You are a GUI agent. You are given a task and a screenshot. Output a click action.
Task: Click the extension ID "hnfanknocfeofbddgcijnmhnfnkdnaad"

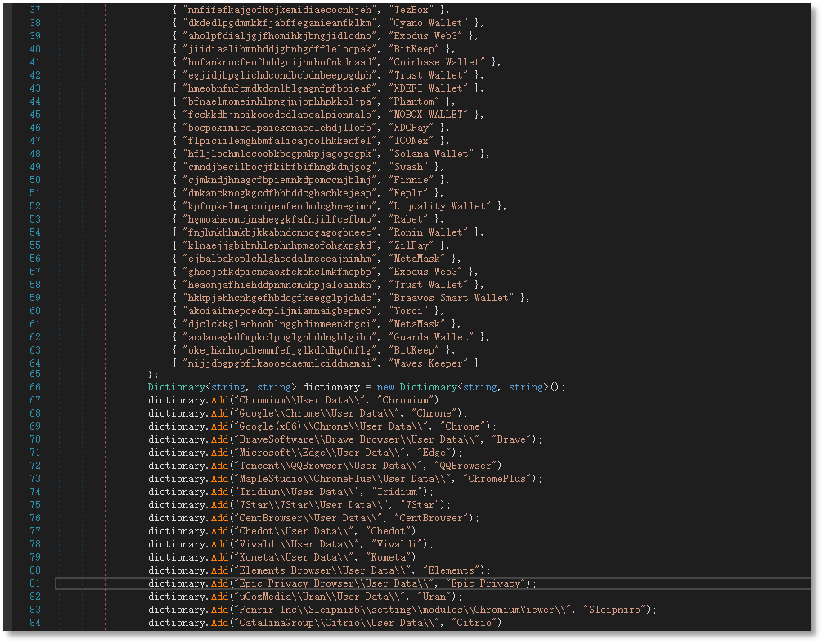point(280,62)
